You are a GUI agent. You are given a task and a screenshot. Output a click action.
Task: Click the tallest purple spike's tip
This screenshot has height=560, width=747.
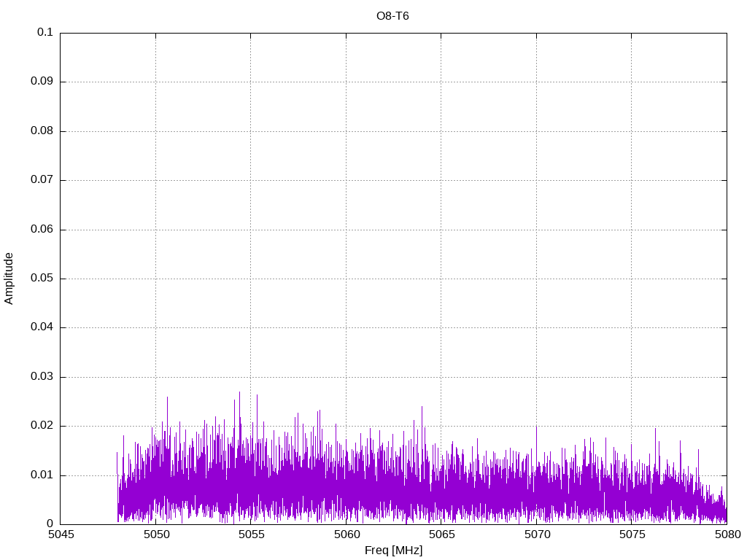click(239, 392)
